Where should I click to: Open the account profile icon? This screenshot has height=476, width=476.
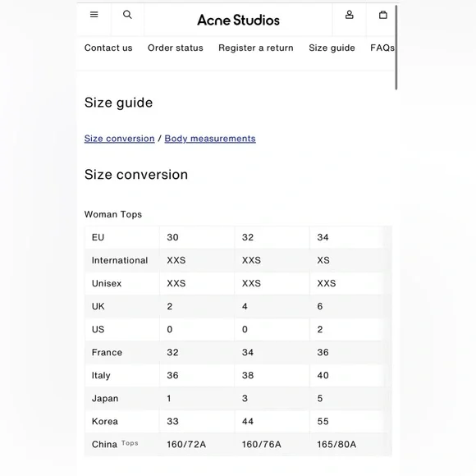pyautogui.click(x=350, y=15)
